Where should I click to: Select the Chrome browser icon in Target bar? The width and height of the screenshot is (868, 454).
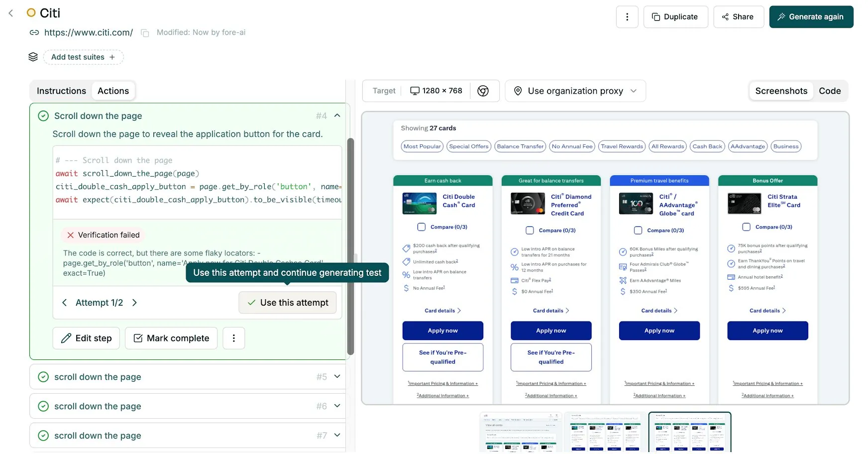click(x=483, y=91)
